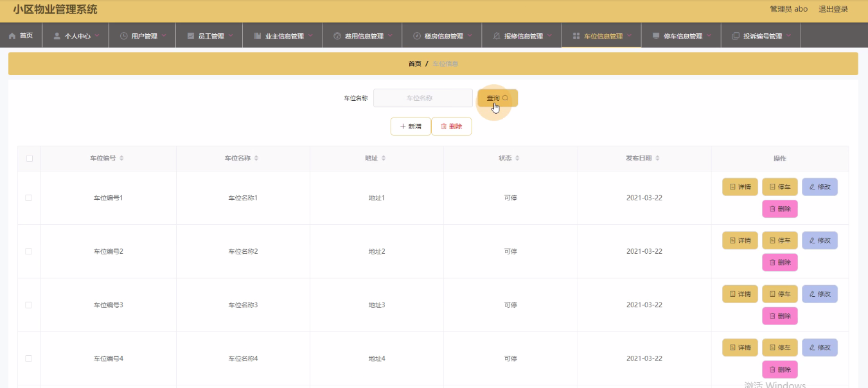Toggle the select-all checkbox in table header
The image size is (868, 388).
29,158
